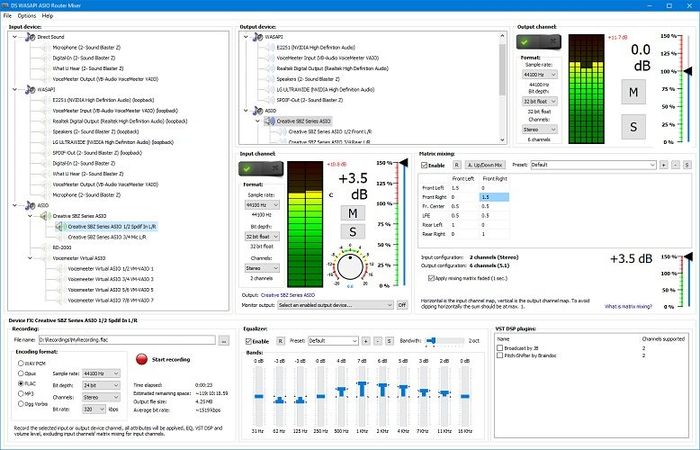The height and width of the screenshot is (450, 700).
Task: Open the Options menu
Action: tap(26, 16)
